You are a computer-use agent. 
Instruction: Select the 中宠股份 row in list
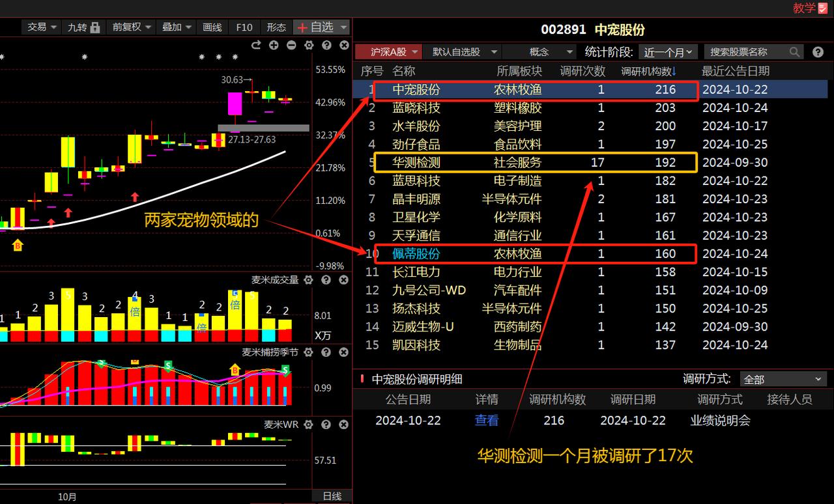(x=590, y=90)
